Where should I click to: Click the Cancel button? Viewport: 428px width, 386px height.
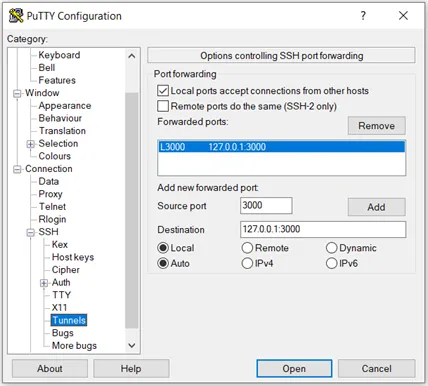(x=377, y=369)
